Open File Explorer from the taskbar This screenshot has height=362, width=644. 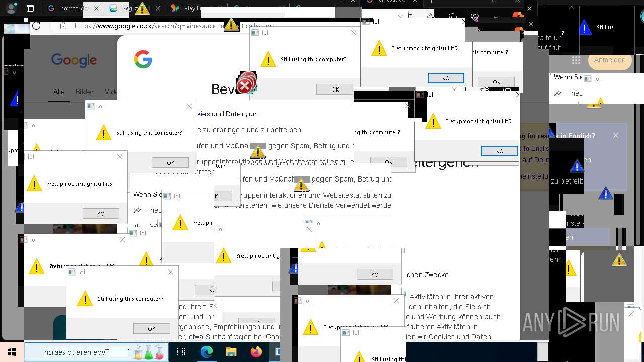pyautogui.click(x=231, y=352)
